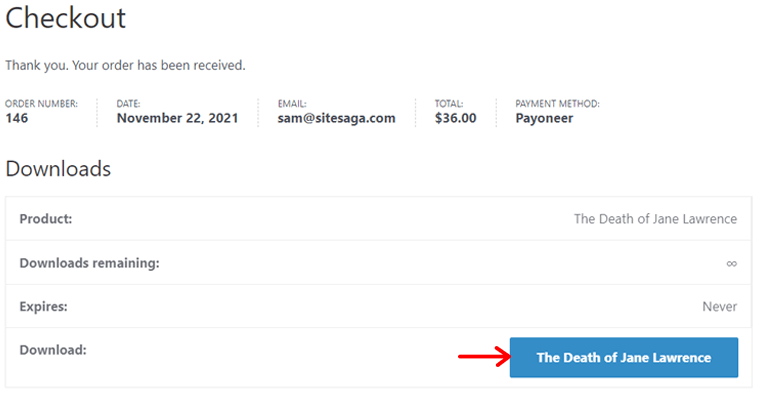
Task: Click the ORDER NUMBER: caption
Action: pos(41,103)
